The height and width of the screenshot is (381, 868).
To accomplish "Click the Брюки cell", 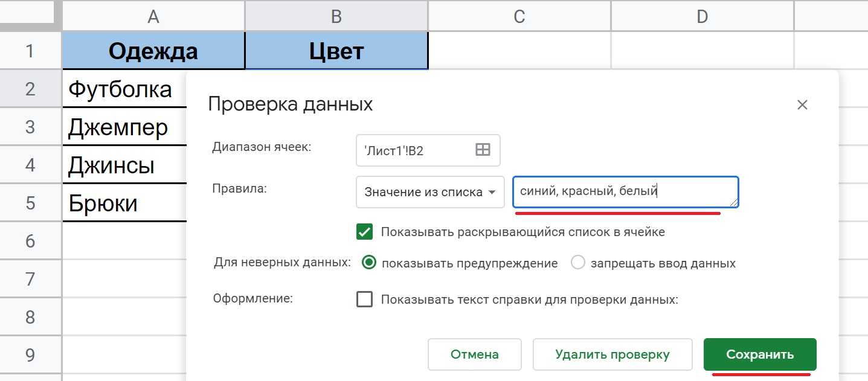I will point(124,203).
